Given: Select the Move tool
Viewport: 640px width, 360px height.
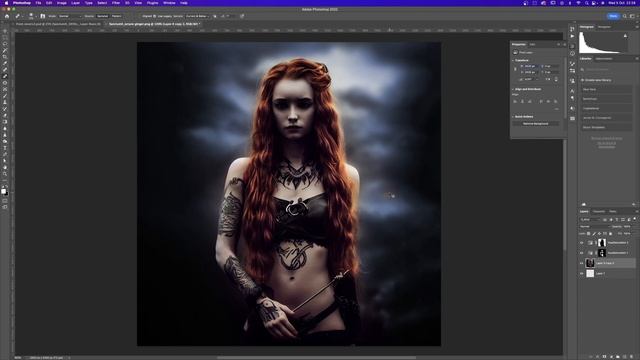Looking at the screenshot, I should tap(5, 31).
